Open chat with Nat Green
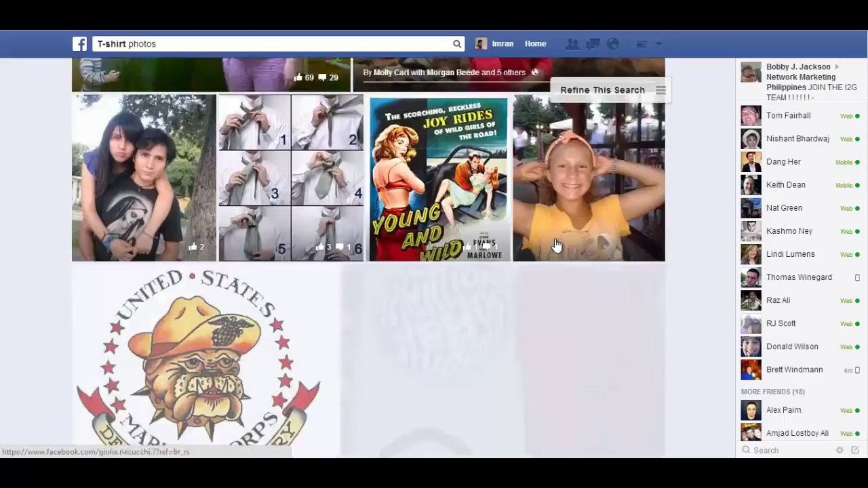The height and width of the screenshot is (488, 868). (800, 208)
